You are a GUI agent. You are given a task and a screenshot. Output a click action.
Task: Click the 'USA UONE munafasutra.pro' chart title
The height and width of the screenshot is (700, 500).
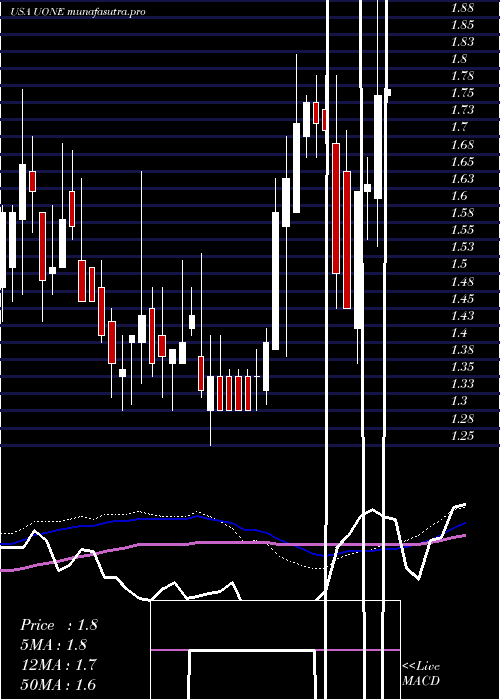(78, 12)
